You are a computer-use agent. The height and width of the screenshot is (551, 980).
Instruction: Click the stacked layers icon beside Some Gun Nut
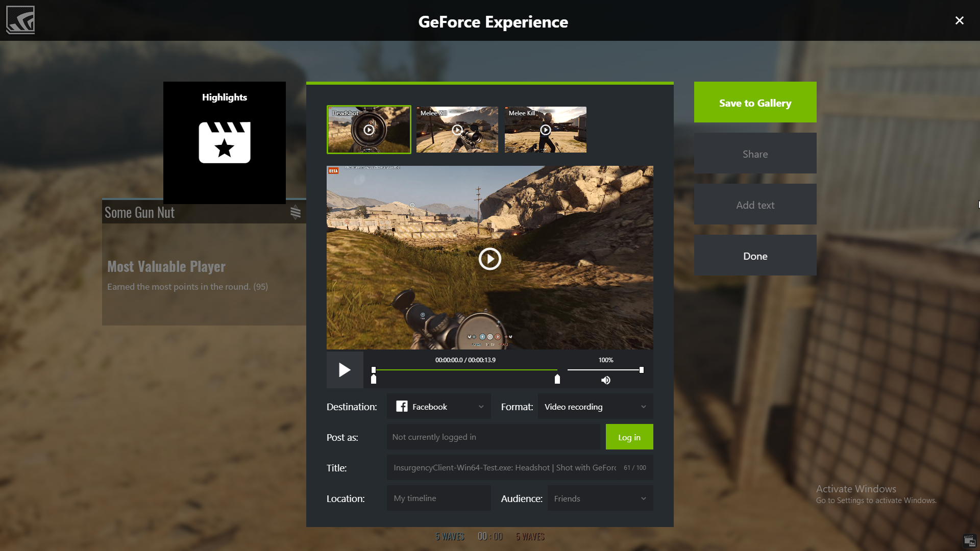point(296,212)
